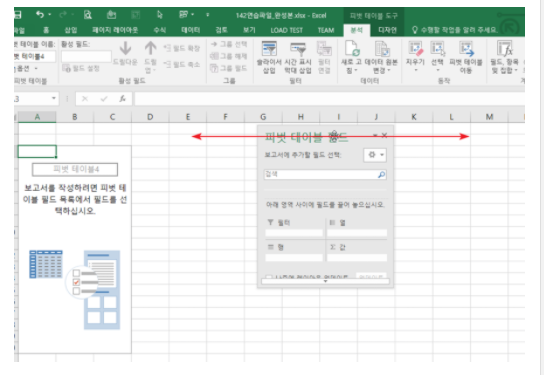This screenshot has height=375, width=544.
Task: Click the 행 area drop box
Action: (294, 258)
